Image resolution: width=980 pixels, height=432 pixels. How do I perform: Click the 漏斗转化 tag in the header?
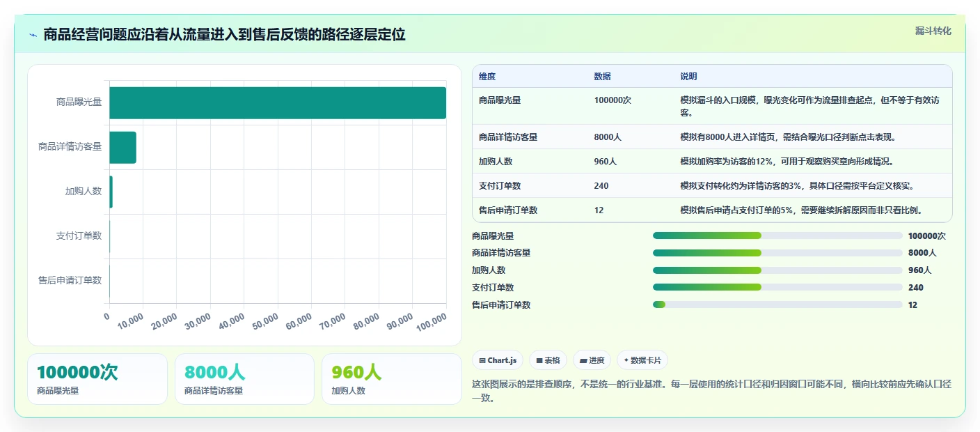coord(933,31)
